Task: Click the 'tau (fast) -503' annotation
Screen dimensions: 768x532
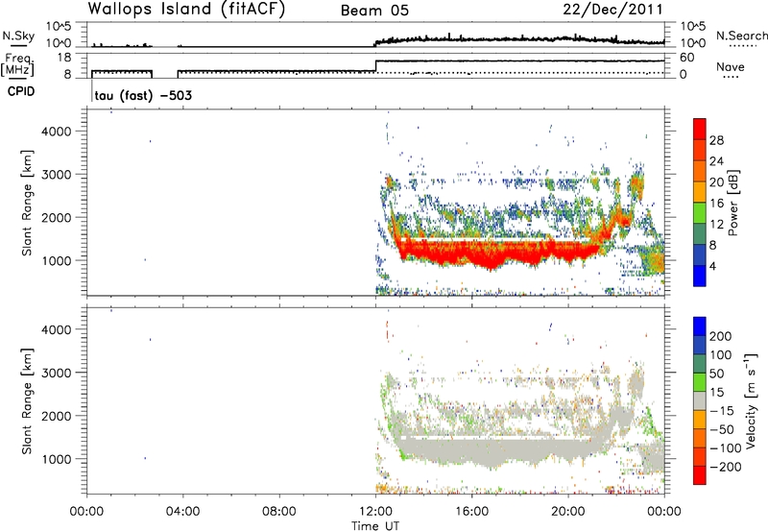Action: tap(143, 95)
